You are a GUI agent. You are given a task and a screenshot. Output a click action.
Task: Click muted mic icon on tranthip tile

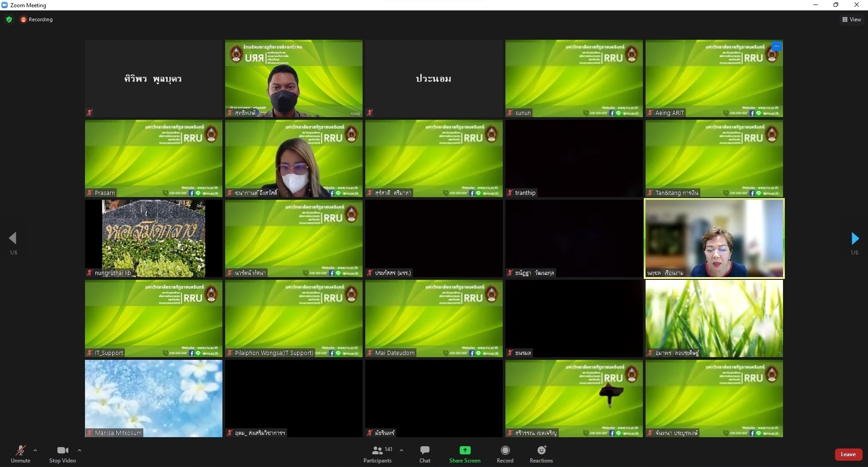(510, 193)
